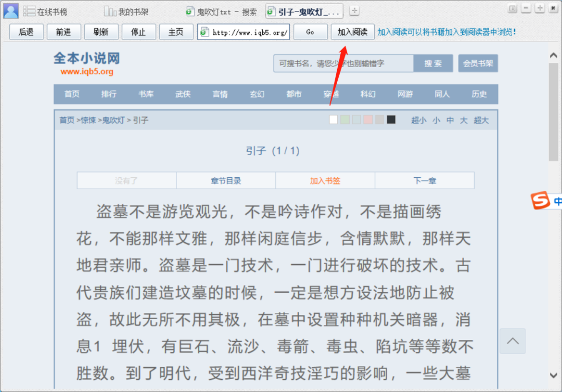
Task: Focus the URL address field
Action: (244, 32)
